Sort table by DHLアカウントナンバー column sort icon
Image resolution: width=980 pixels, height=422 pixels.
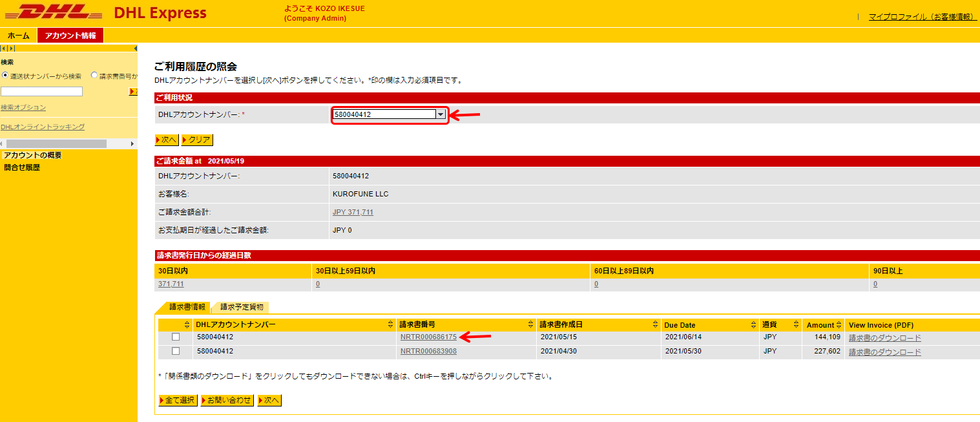click(x=390, y=324)
